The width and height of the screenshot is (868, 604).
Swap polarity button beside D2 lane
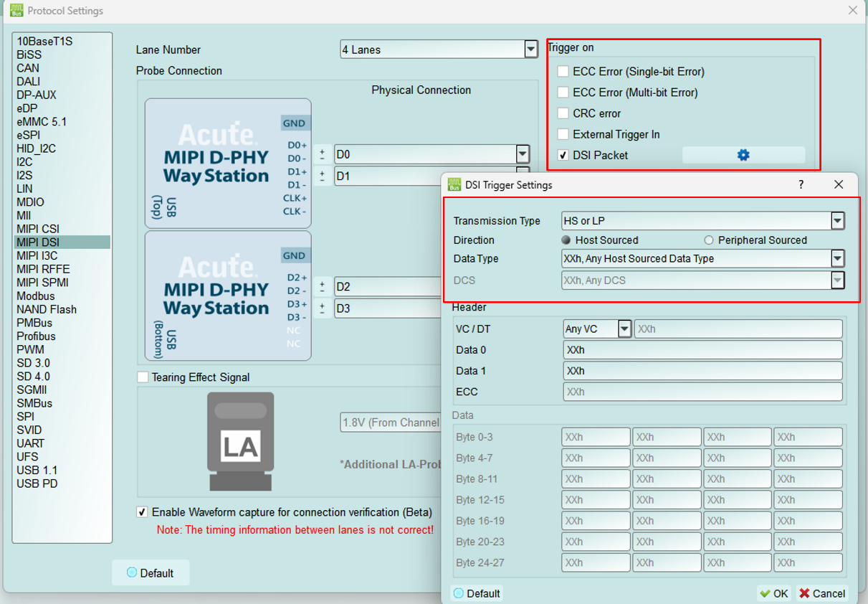point(323,287)
